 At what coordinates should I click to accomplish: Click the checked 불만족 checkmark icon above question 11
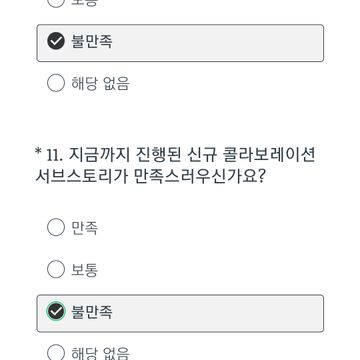pos(56,41)
